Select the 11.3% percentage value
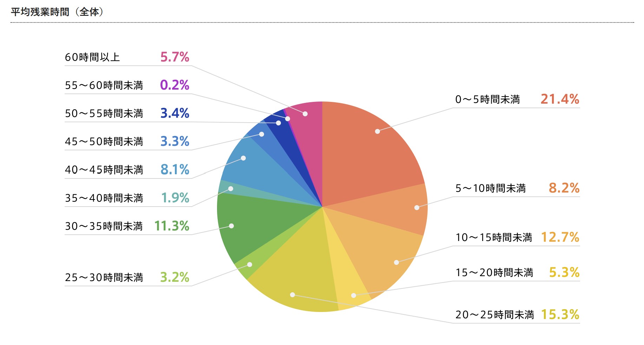This screenshot has height=345, width=644. pos(172,226)
